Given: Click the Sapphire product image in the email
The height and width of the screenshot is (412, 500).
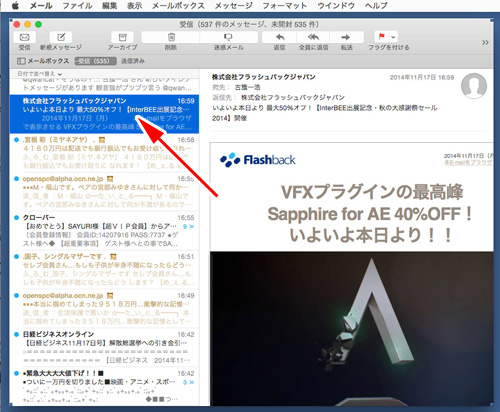Looking at the screenshot, I should pos(352,329).
